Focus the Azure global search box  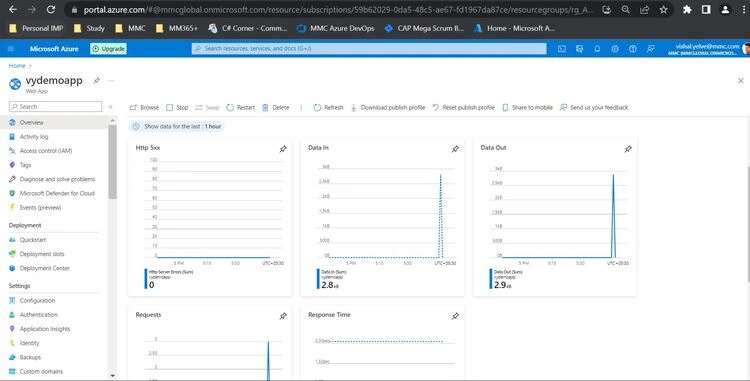pyautogui.click(x=369, y=49)
